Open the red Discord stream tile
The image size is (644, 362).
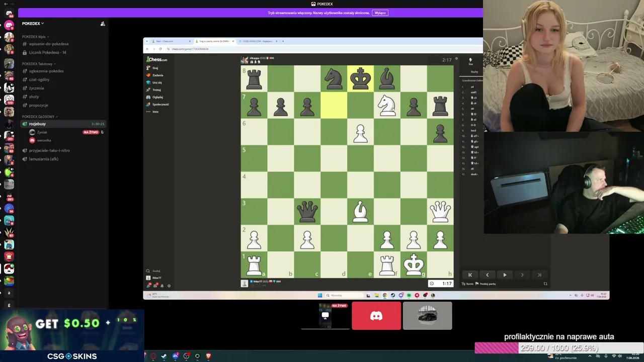[x=376, y=316]
